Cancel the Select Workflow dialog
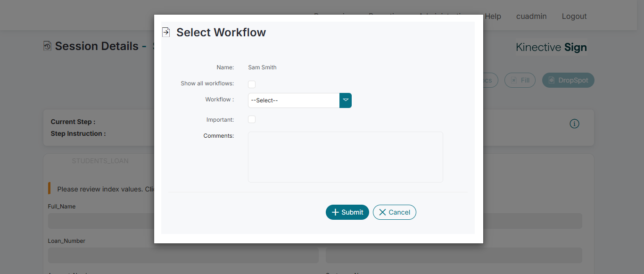Viewport: 644px width, 274px height. tap(395, 212)
